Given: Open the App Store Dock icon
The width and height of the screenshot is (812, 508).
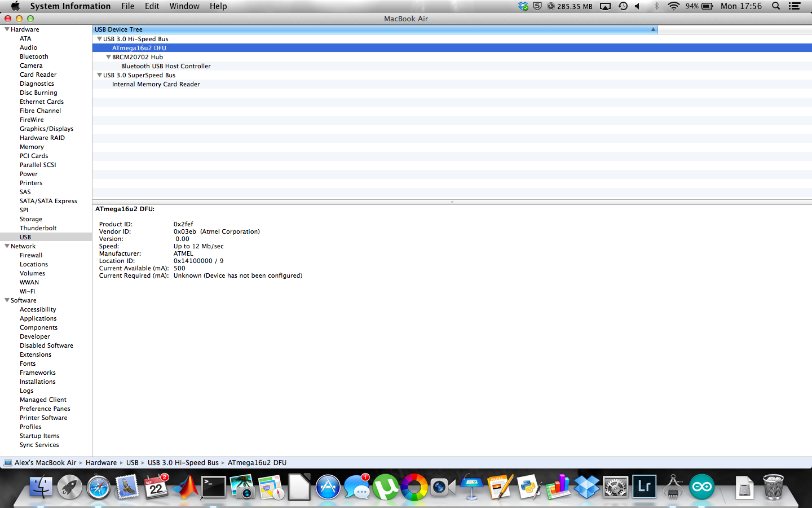Looking at the screenshot, I should click(x=328, y=487).
